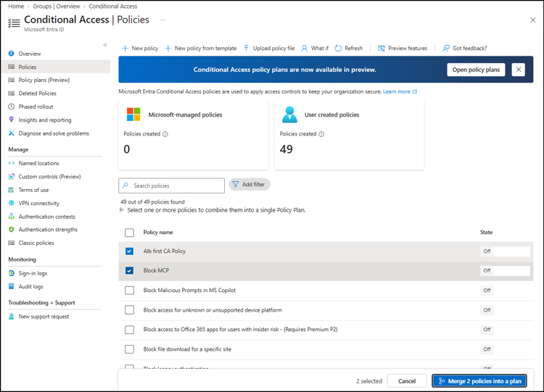The width and height of the screenshot is (544, 392).
Task: Click the Add filter button
Action: (x=250, y=184)
